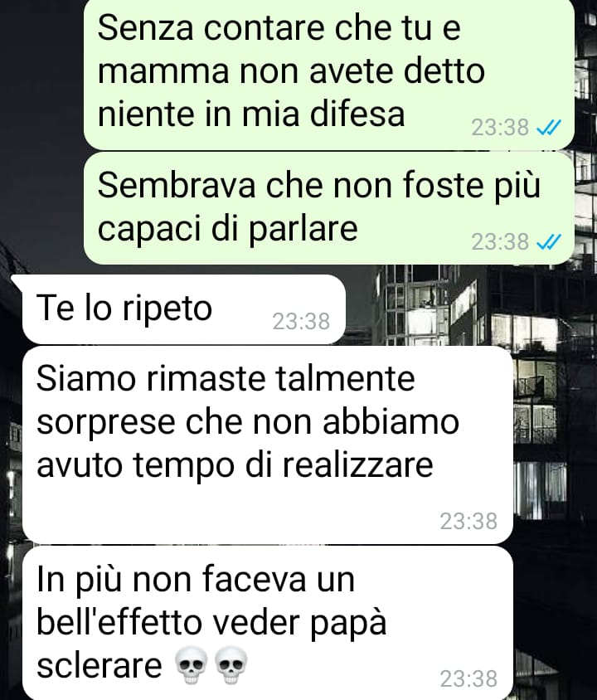Select the 'Senza contare che tu e mamma' message
The height and width of the screenshot is (700, 597).
(x=329, y=74)
